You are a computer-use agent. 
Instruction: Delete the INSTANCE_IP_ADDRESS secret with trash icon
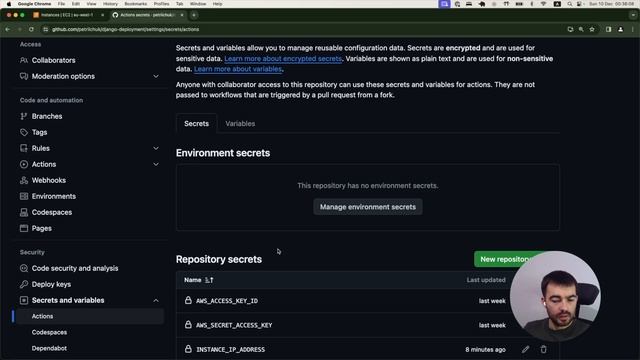point(543,349)
